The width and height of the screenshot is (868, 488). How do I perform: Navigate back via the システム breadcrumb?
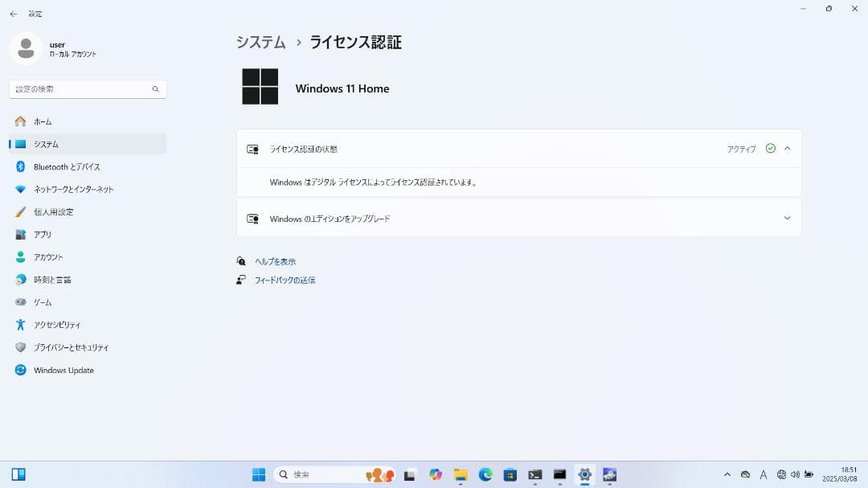coord(260,42)
